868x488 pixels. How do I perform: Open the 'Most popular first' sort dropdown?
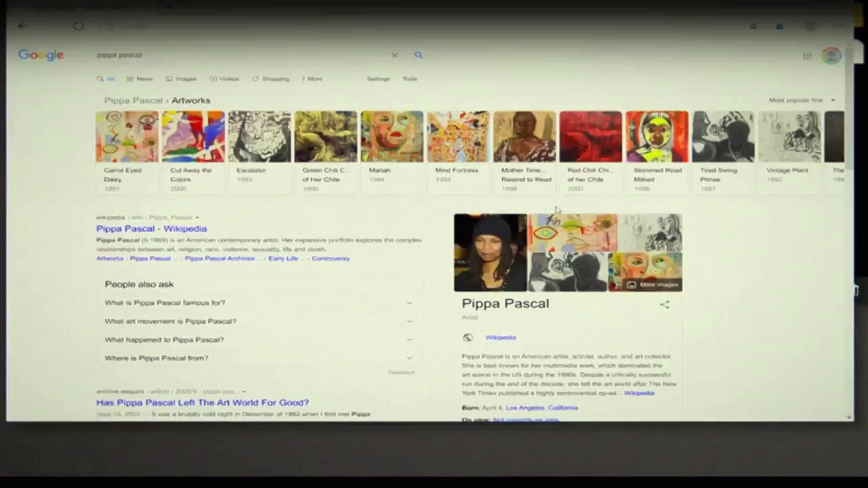[x=802, y=100]
